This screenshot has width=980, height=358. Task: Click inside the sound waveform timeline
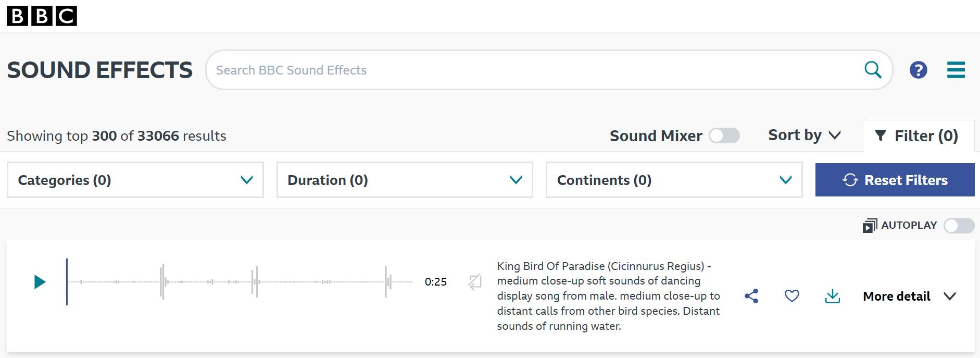coord(240,282)
